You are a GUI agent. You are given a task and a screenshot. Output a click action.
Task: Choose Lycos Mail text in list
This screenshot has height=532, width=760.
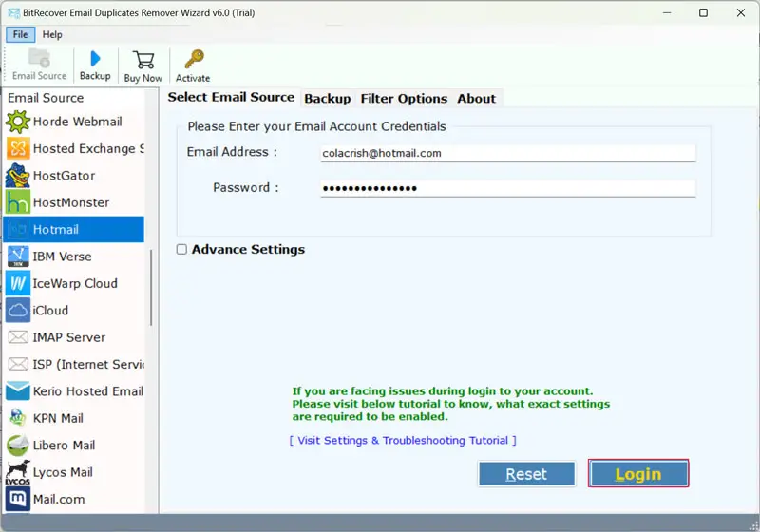63,472
